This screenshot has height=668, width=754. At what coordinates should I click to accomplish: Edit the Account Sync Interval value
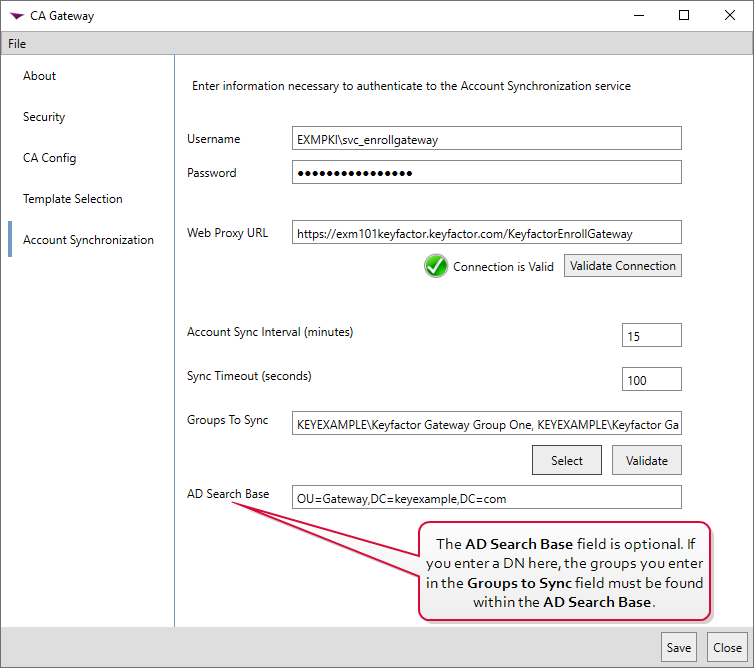[x=651, y=336]
